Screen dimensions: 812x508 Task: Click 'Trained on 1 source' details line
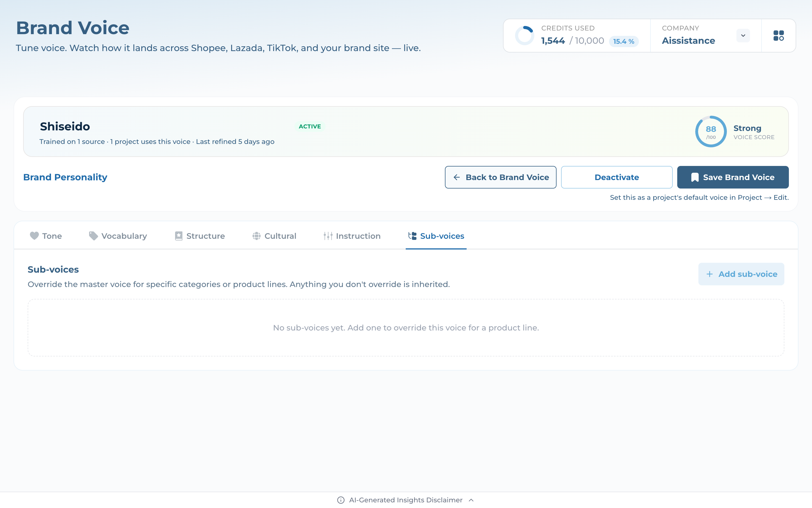[x=157, y=141]
